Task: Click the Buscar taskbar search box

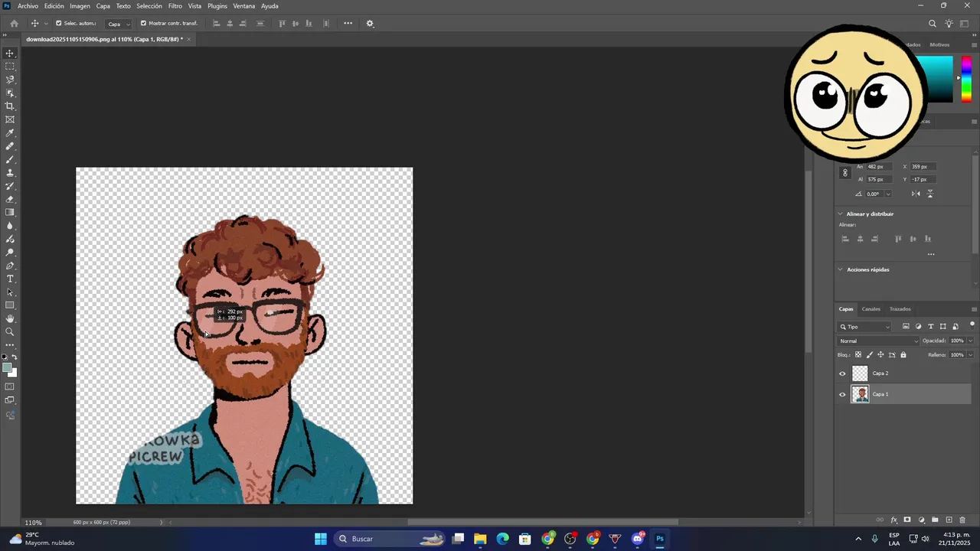Action: click(390, 539)
